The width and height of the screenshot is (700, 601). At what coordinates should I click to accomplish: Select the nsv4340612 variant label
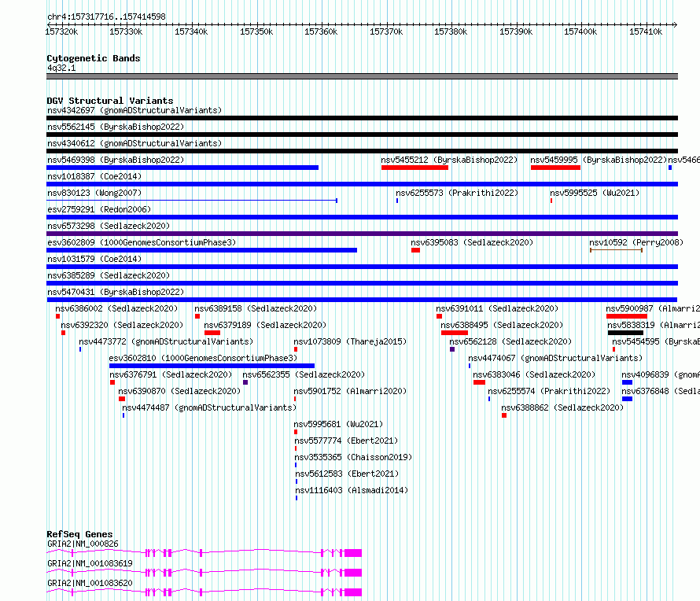[134, 143]
